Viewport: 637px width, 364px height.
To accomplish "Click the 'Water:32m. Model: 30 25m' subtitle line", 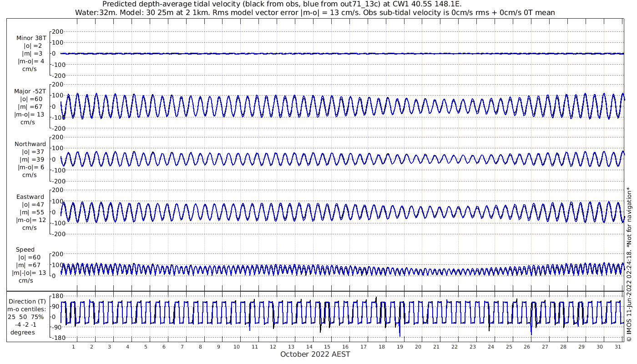I will click(x=315, y=12).
